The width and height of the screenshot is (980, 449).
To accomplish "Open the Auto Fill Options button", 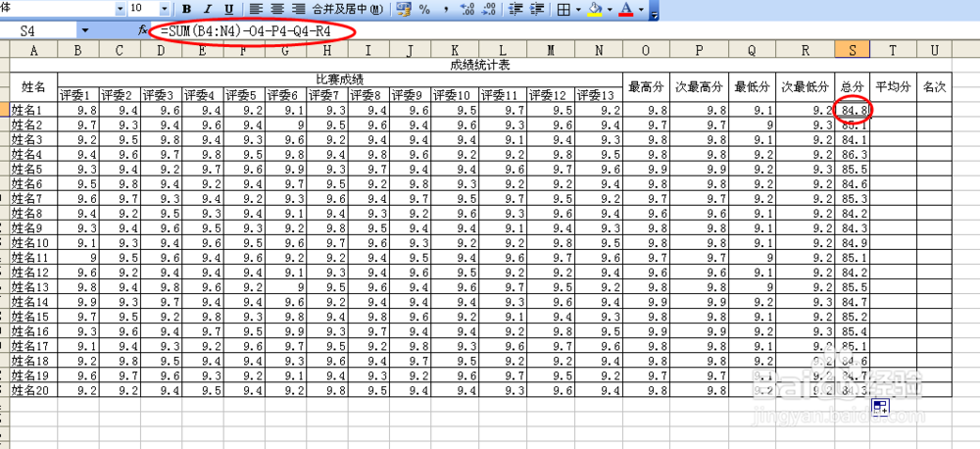I will [x=880, y=407].
